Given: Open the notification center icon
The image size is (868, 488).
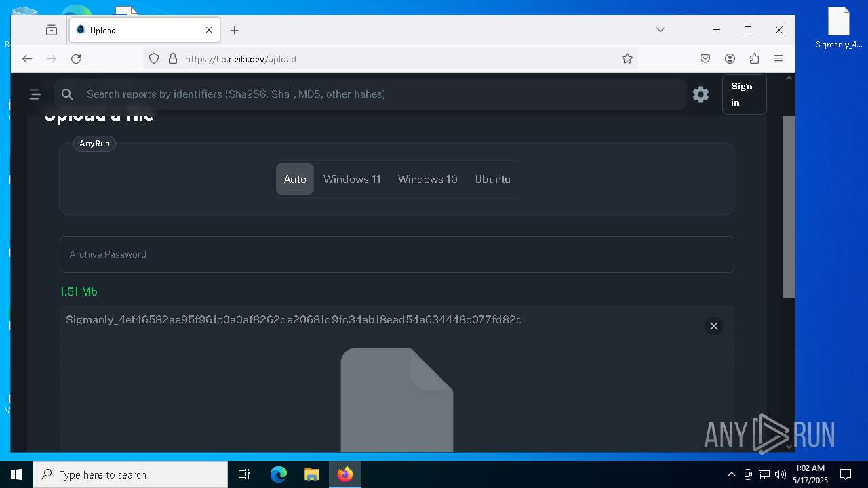Looking at the screenshot, I should click(x=846, y=474).
